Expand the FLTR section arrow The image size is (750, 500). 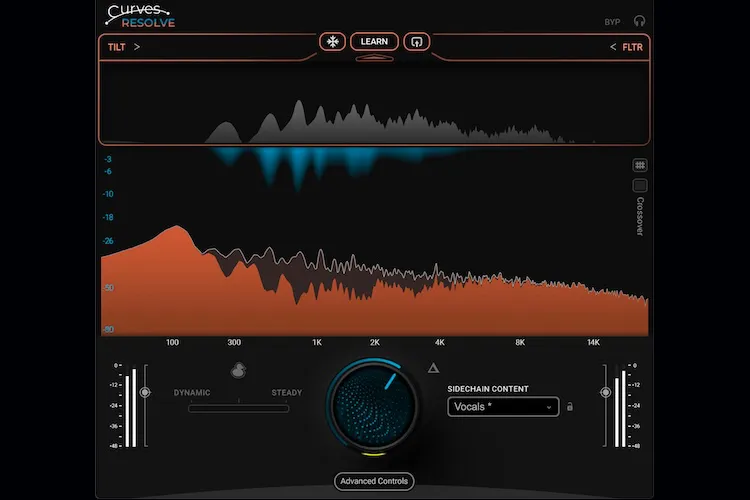pos(613,47)
